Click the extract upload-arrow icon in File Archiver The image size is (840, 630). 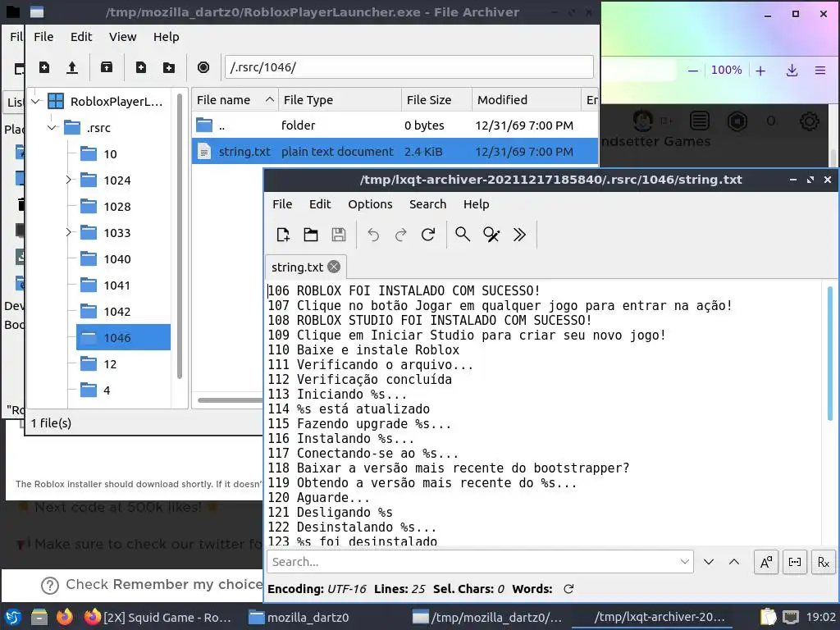click(x=72, y=67)
